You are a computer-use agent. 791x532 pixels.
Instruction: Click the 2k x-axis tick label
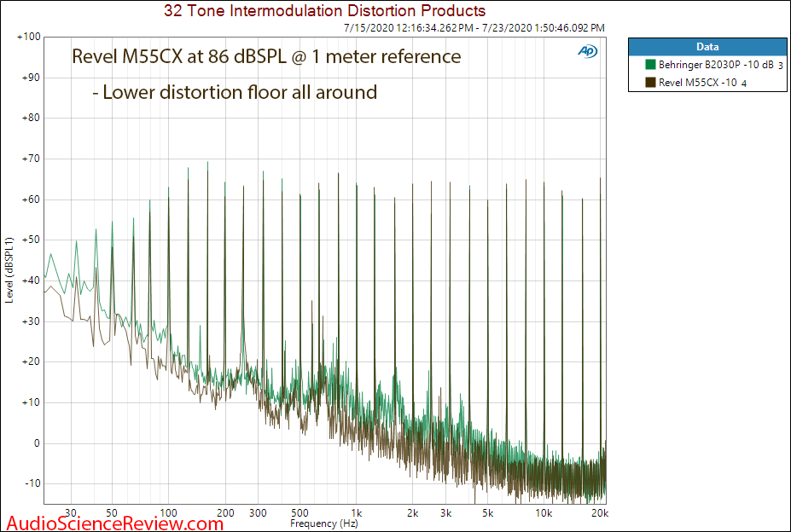pyautogui.click(x=413, y=513)
